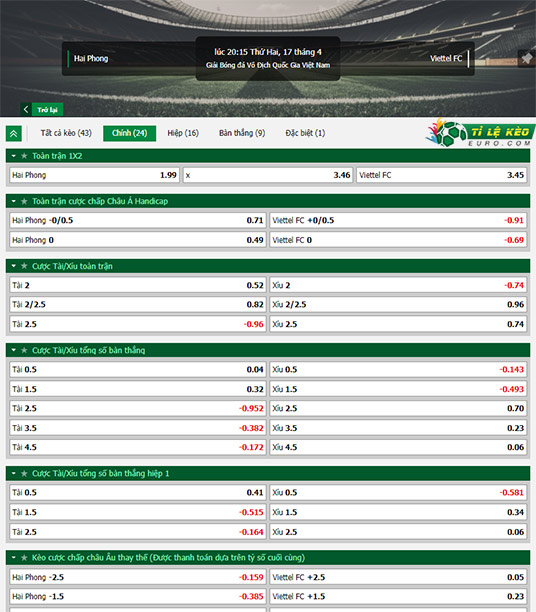Image resolution: width=536 pixels, height=612 pixels.
Task: Select first-half Tài 1.5 at -0.515
Action: 138,512
